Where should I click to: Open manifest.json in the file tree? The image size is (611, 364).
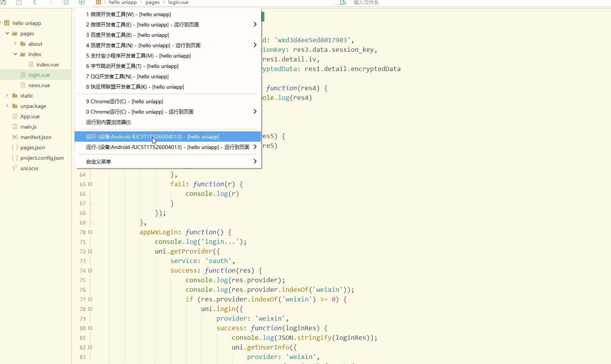pos(36,137)
